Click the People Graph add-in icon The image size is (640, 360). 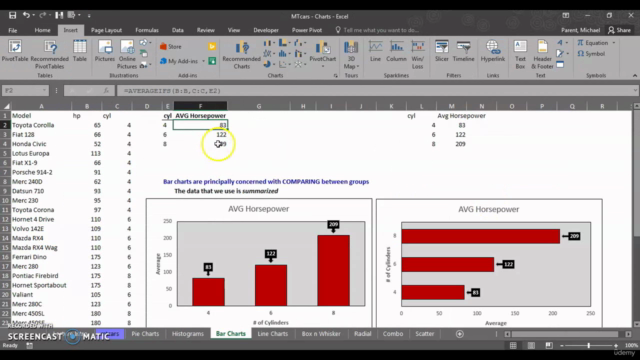click(212, 61)
